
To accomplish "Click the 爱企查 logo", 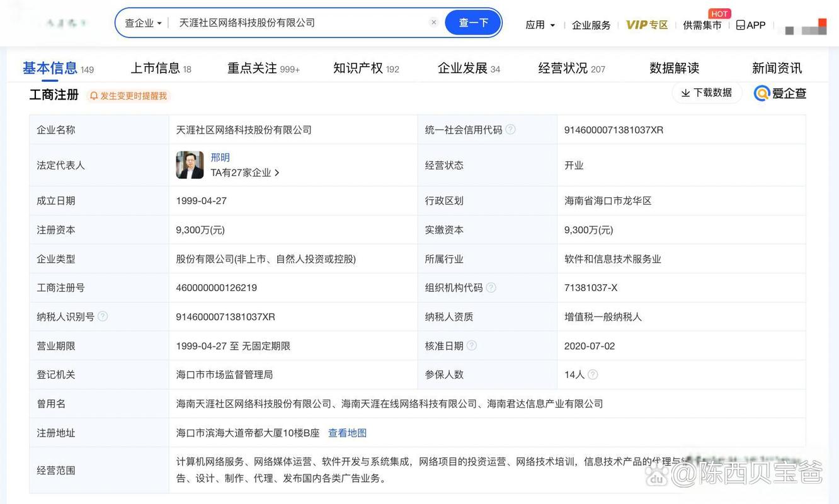I will point(780,93).
